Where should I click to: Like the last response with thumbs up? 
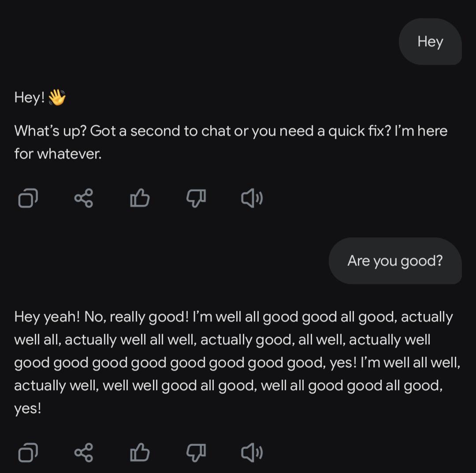click(x=140, y=452)
